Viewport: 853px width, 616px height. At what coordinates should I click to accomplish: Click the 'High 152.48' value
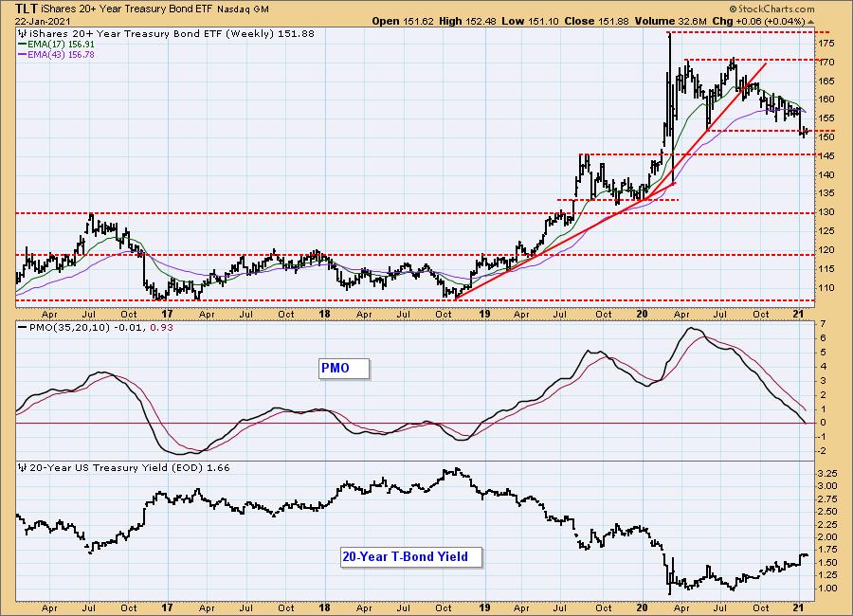tap(468, 21)
